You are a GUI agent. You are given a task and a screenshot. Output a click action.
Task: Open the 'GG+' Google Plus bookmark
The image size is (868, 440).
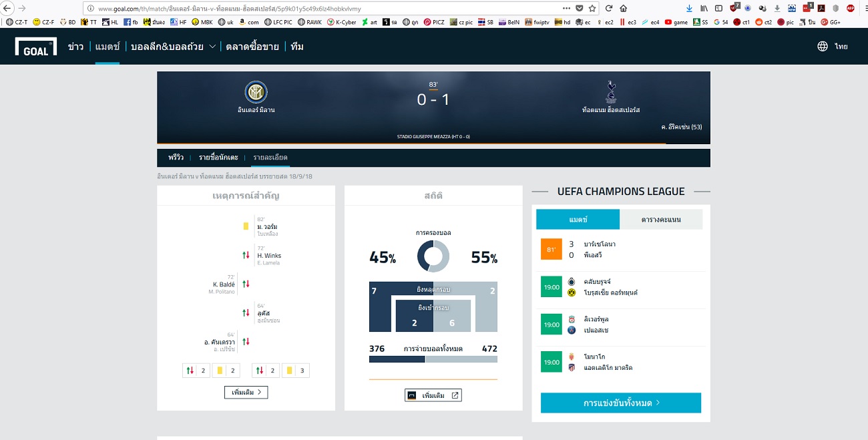[x=831, y=22]
